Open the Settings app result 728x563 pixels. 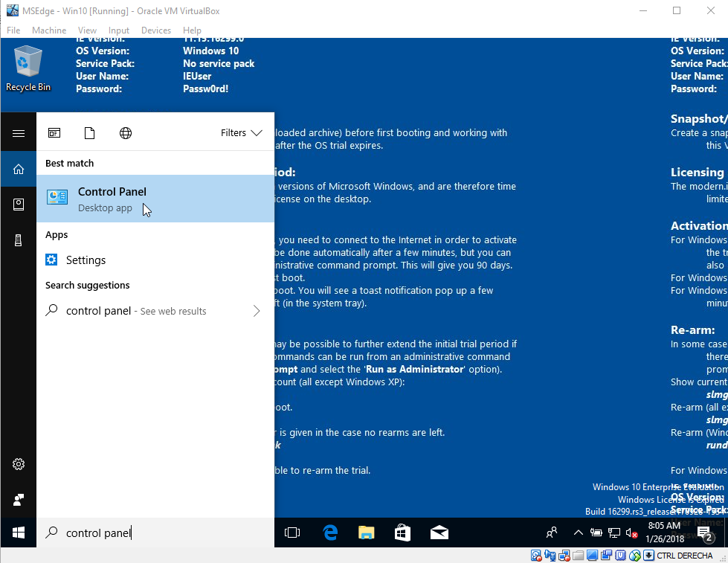(86, 260)
